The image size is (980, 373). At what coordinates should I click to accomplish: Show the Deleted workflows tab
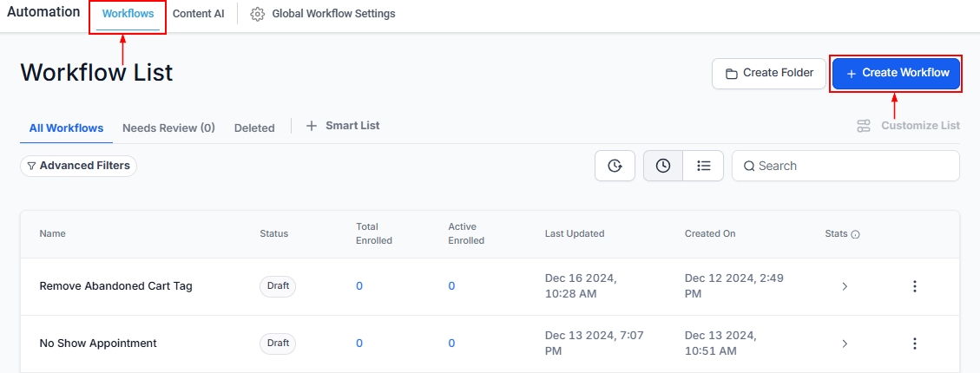tap(254, 128)
